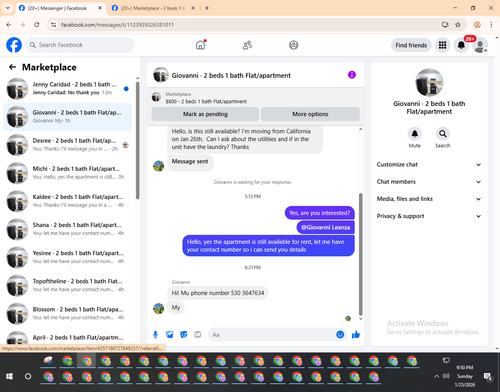Open the account profile avatar menu
This screenshot has height=392, width=500.
[480, 45]
